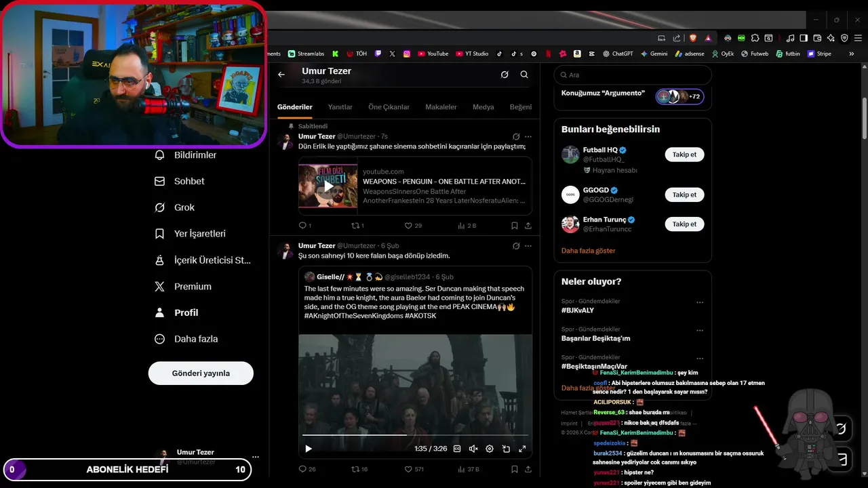This screenshot has height=488, width=868.
Task: Unmute the video player
Action: point(473,449)
